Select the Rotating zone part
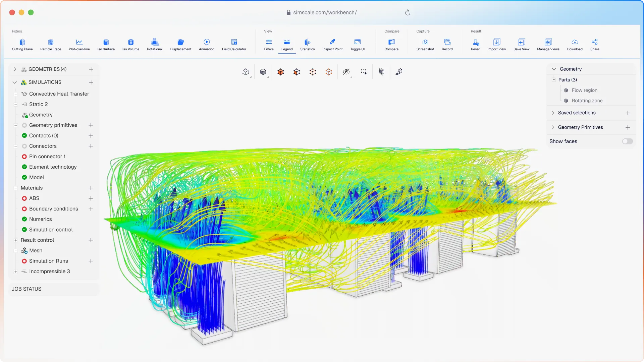This screenshot has width=644, height=362. (587, 101)
